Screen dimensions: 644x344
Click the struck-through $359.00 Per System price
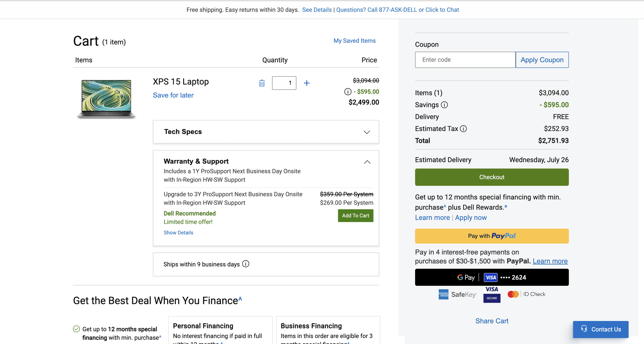coord(346,194)
